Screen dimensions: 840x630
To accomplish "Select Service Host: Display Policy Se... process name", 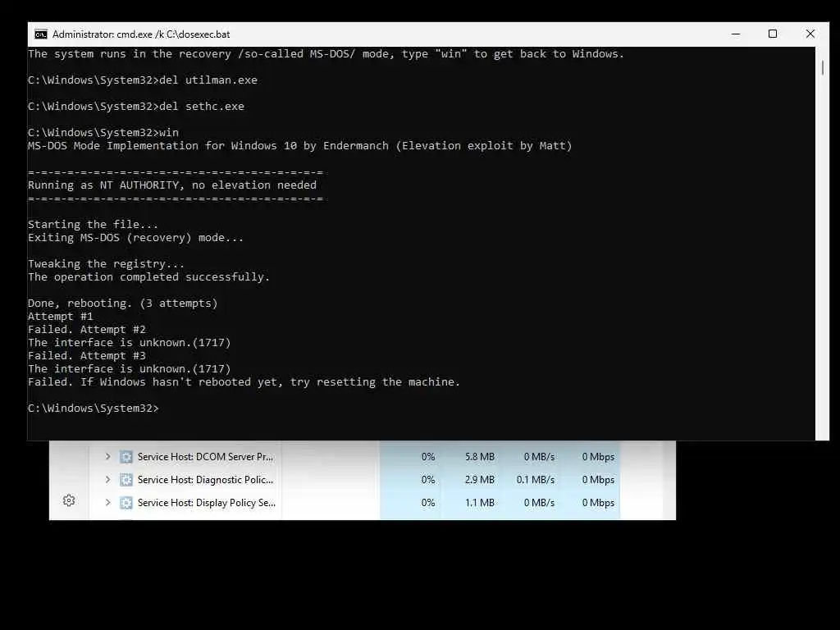I will click(x=206, y=503).
